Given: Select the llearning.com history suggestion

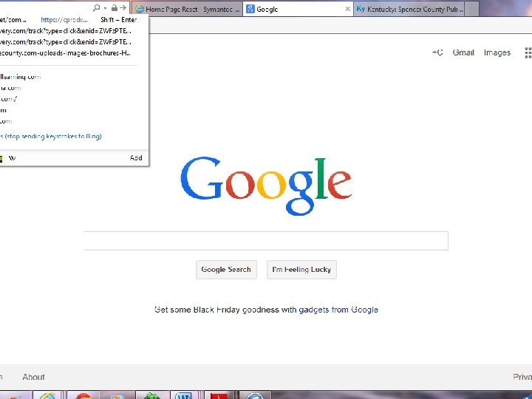Looking at the screenshot, I should tap(21, 77).
